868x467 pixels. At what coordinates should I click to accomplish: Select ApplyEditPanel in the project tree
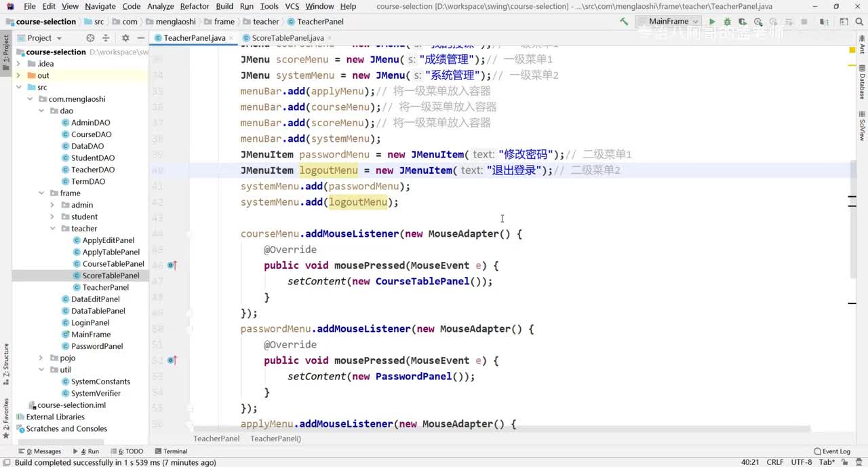(x=108, y=240)
